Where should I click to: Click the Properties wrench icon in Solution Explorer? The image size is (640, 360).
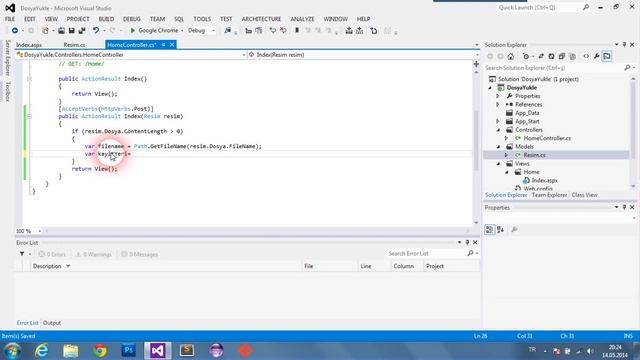[x=596, y=56]
